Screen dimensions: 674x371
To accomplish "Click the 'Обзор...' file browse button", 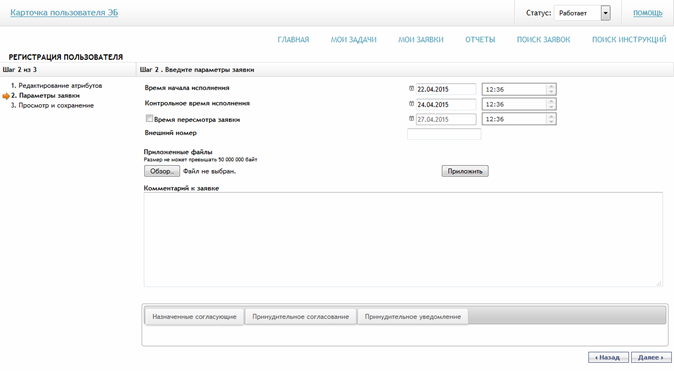I will (x=162, y=171).
